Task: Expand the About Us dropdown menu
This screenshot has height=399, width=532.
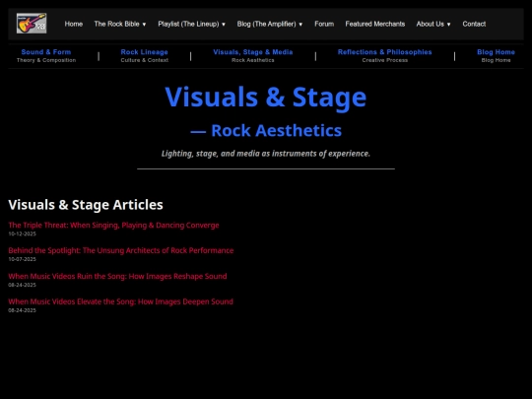Action: pos(433,24)
